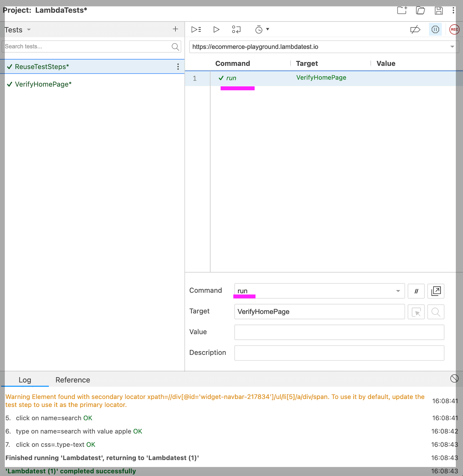Expand the base URL dropdown
463x476 pixels.
click(452, 47)
